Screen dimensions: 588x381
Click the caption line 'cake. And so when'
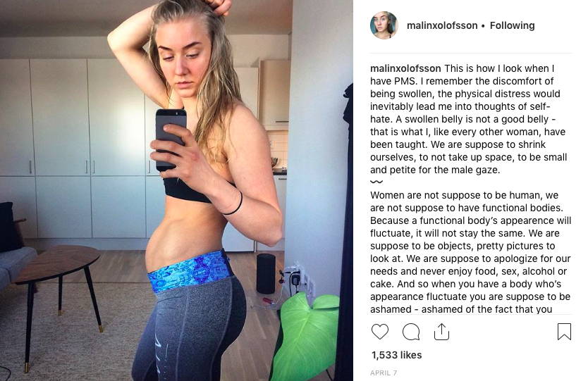click(x=465, y=284)
